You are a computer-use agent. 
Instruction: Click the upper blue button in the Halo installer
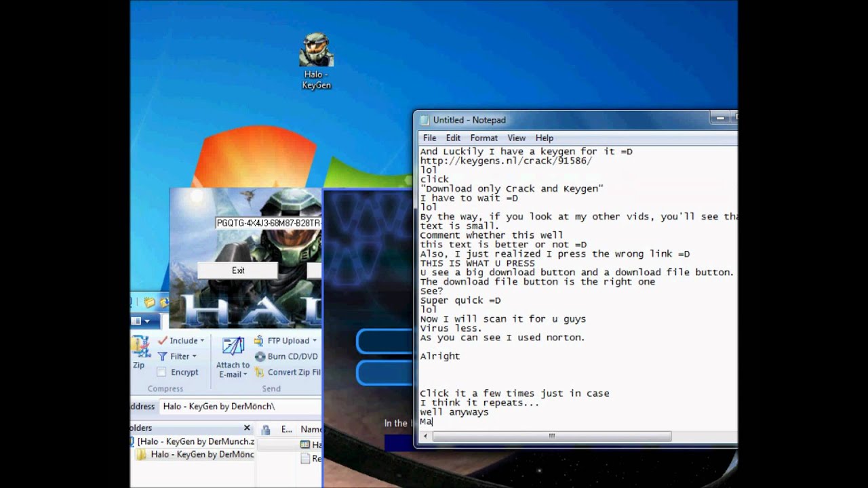click(x=385, y=342)
